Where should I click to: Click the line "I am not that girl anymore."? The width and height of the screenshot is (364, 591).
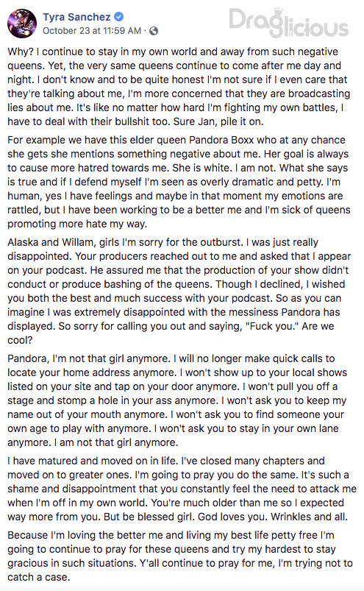click(116, 442)
